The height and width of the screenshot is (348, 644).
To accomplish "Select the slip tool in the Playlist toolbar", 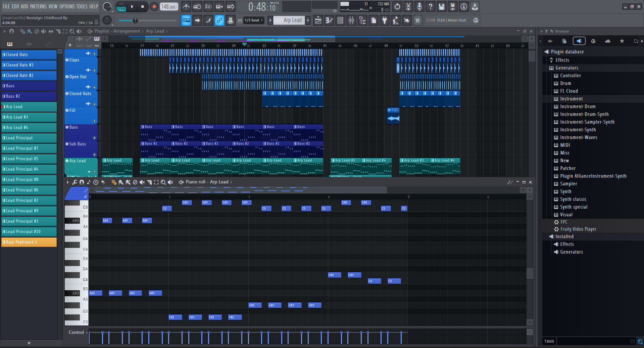I will [x=51, y=31].
